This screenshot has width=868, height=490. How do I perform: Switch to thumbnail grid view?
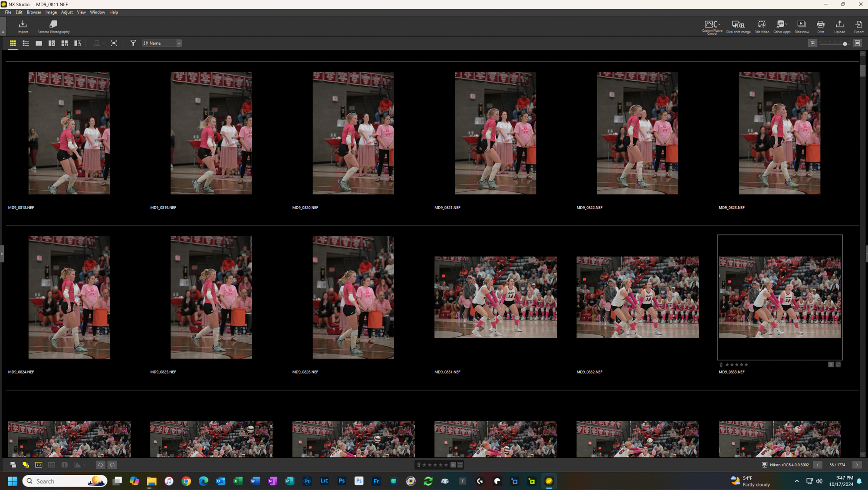click(x=13, y=43)
